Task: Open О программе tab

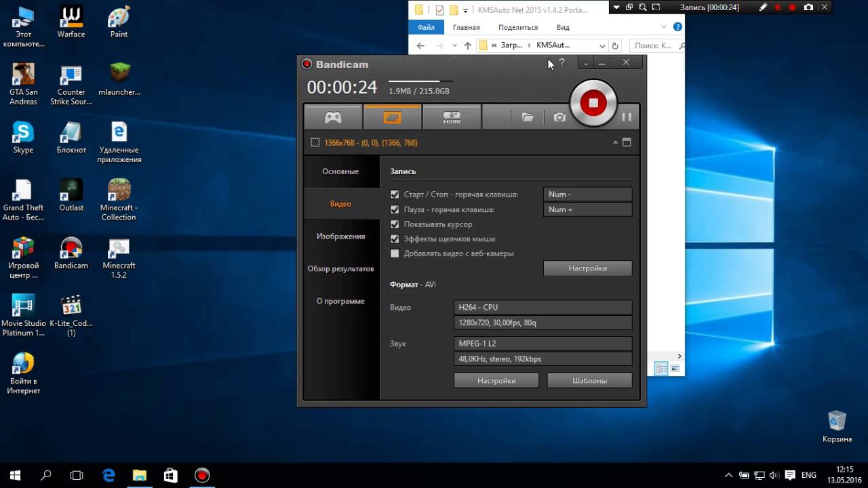Action: tap(340, 302)
